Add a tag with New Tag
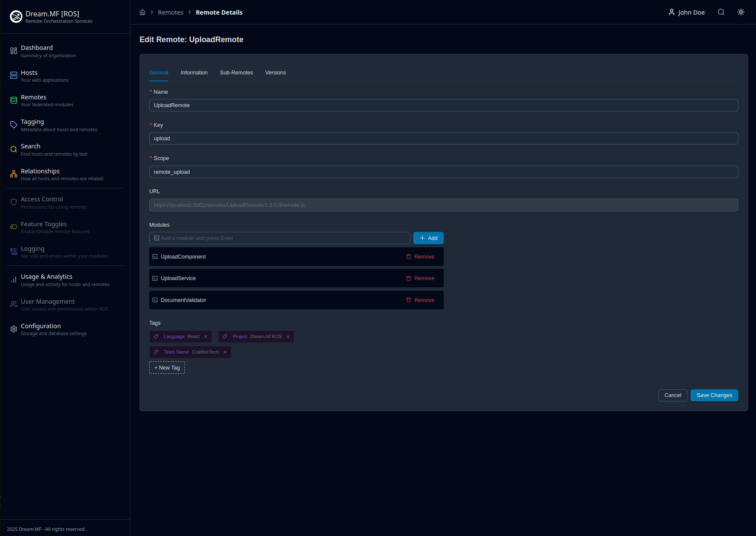This screenshot has height=536, width=756. point(167,368)
